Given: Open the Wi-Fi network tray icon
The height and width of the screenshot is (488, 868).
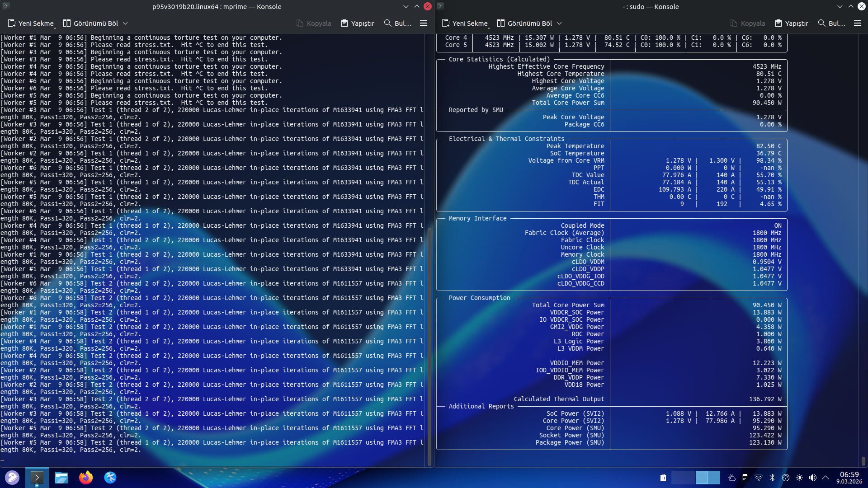Looking at the screenshot, I should click(759, 478).
